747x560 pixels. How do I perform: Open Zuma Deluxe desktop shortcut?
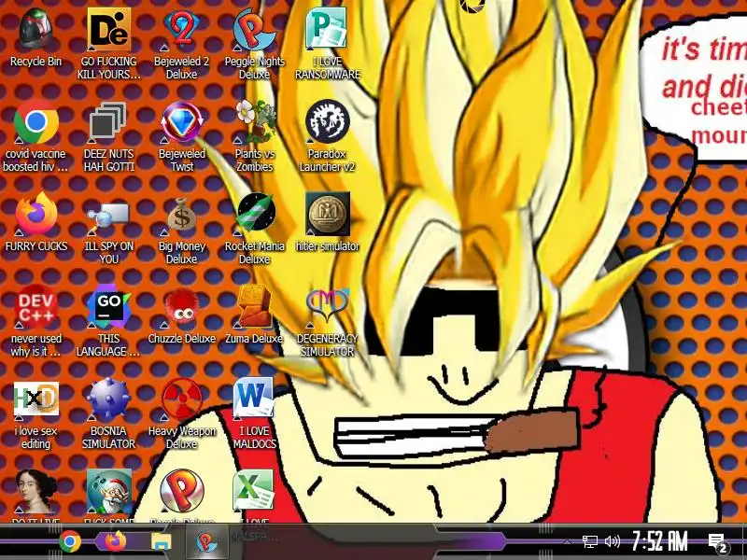coord(254,306)
